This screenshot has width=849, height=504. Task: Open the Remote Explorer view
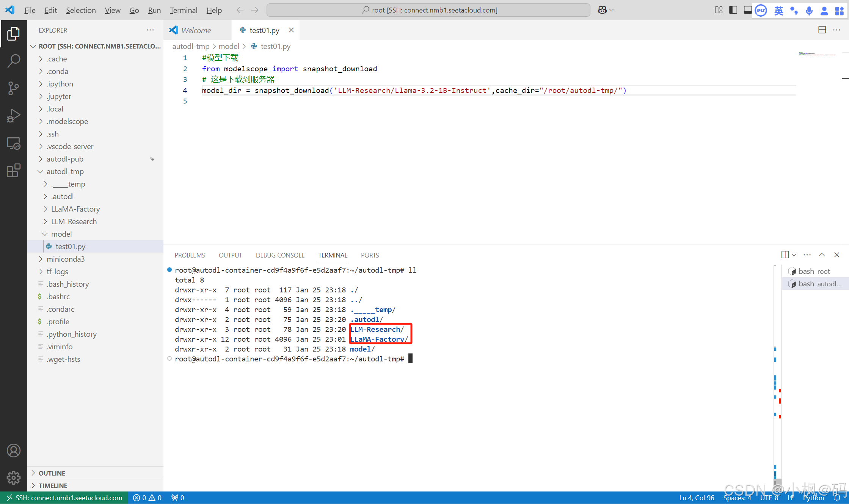pyautogui.click(x=14, y=143)
